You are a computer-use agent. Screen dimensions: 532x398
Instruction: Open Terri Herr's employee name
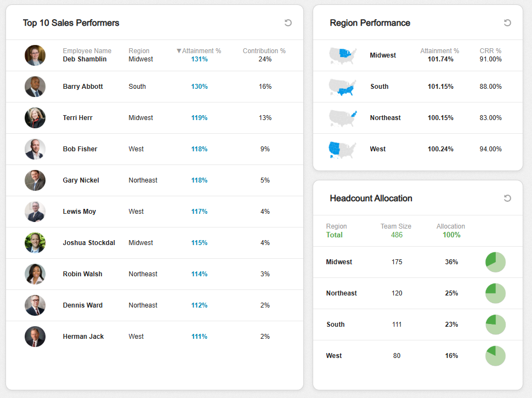(77, 118)
